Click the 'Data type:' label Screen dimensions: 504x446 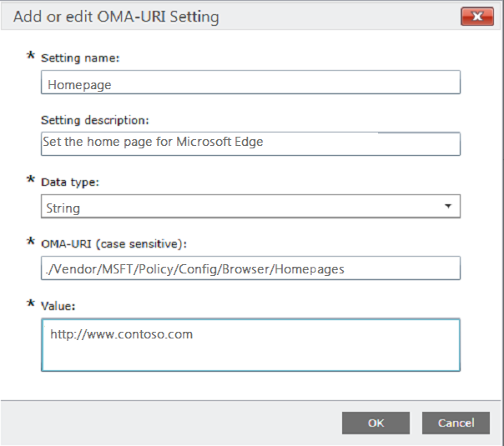pos(71,181)
